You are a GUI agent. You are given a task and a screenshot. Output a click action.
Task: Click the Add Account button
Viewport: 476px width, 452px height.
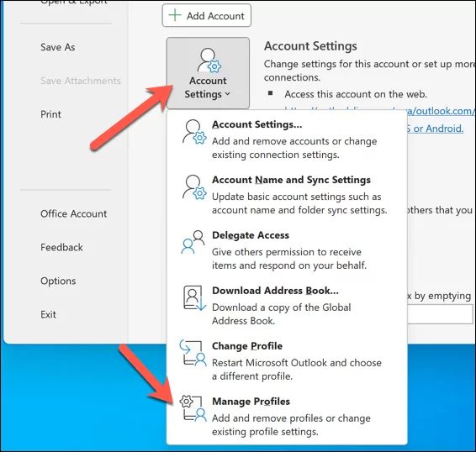coord(206,15)
